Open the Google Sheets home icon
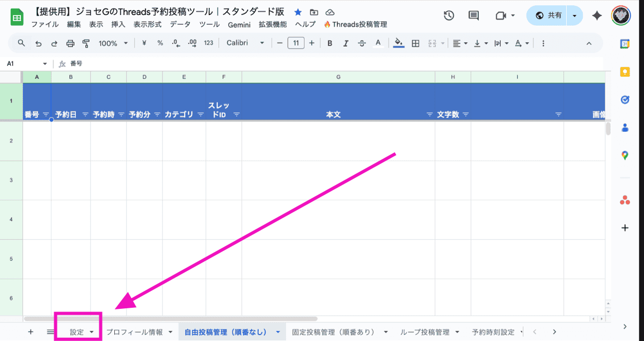Image resolution: width=644 pixels, height=341 pixels. (17, 17)
